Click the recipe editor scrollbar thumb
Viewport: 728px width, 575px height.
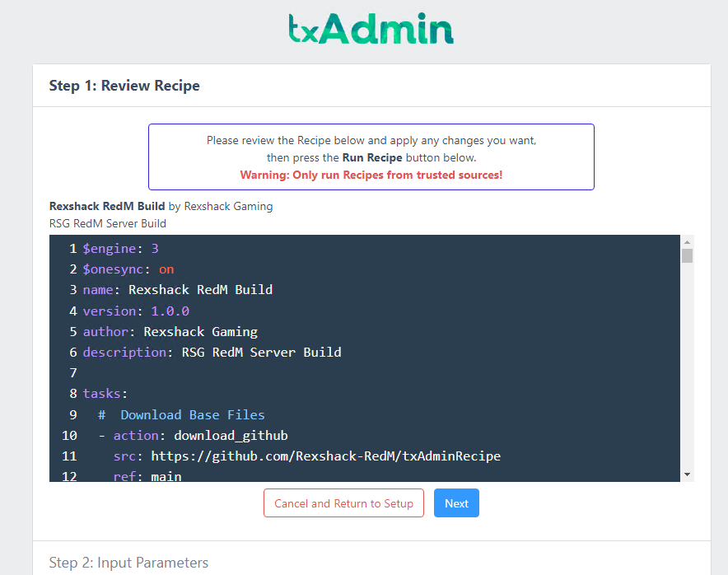(687, 256)
